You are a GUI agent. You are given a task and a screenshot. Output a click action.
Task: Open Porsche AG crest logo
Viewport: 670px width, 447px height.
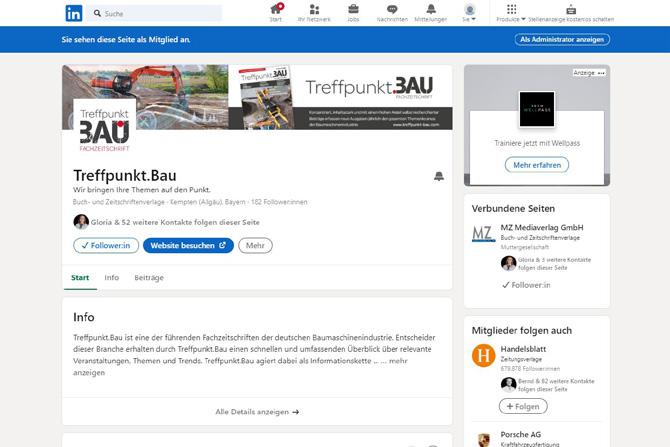[x=483, y=440]
